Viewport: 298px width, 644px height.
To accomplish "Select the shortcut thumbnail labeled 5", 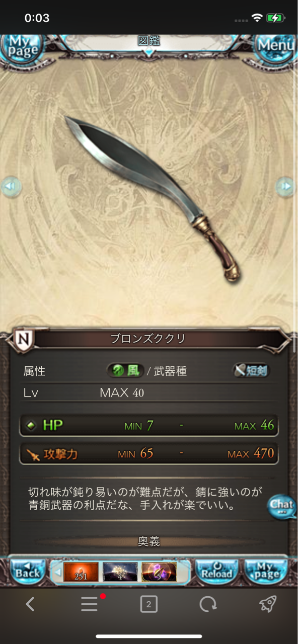I will point(159,572).
